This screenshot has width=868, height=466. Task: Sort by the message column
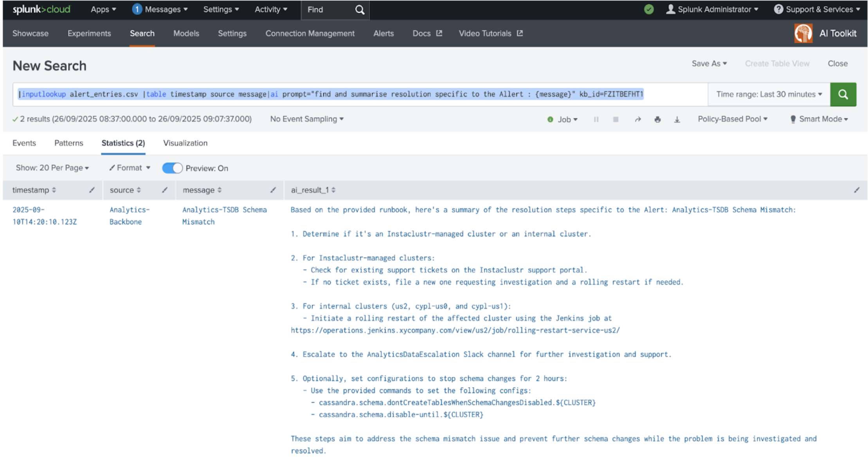point(202,190)
